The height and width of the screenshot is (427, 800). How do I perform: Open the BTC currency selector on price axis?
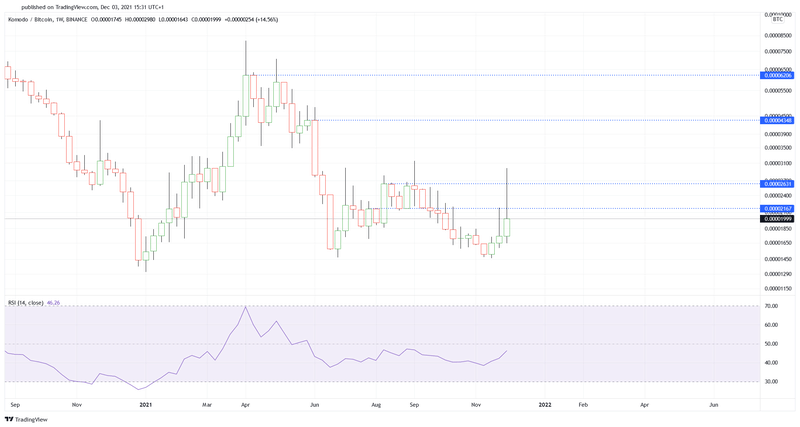[x=777, y=19]
